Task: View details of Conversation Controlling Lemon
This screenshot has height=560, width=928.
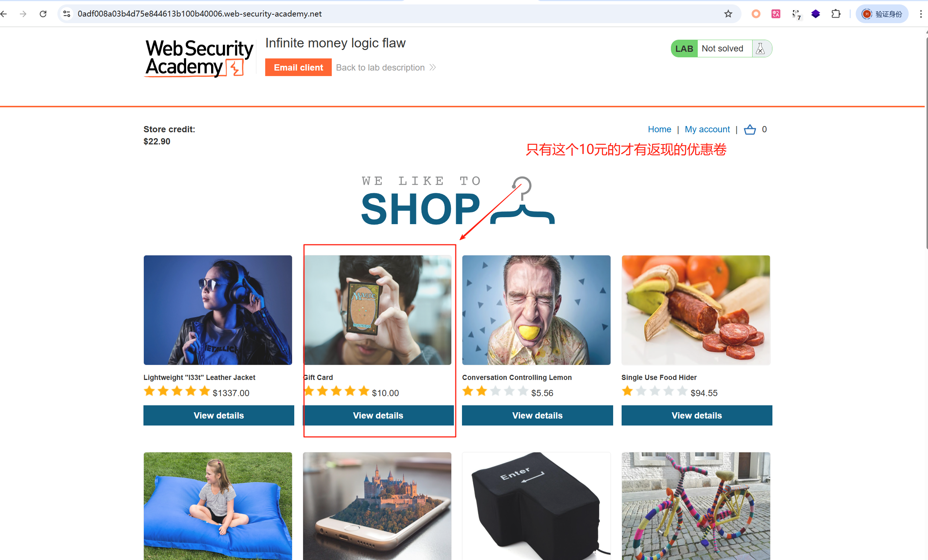Action: pos(537,415)
